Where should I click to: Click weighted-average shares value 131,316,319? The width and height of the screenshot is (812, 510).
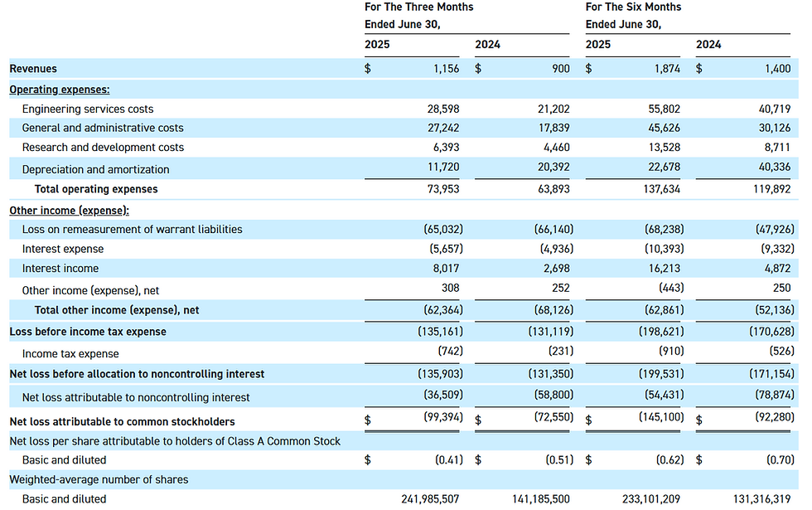pyautogui.click(x=761, y=499)
